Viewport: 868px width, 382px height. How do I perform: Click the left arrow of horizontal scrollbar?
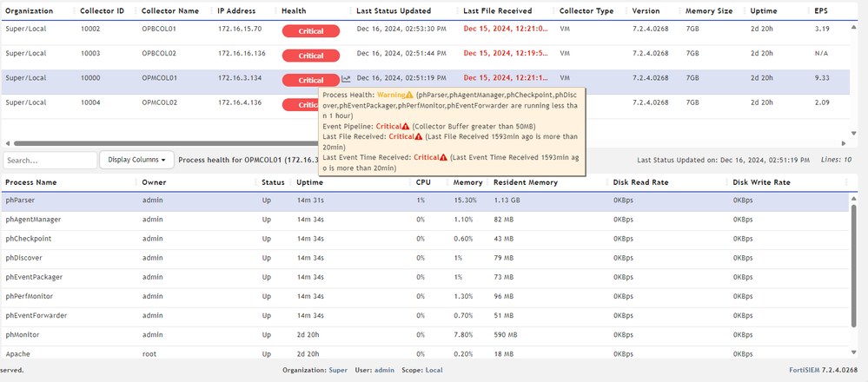click(7, 143)
